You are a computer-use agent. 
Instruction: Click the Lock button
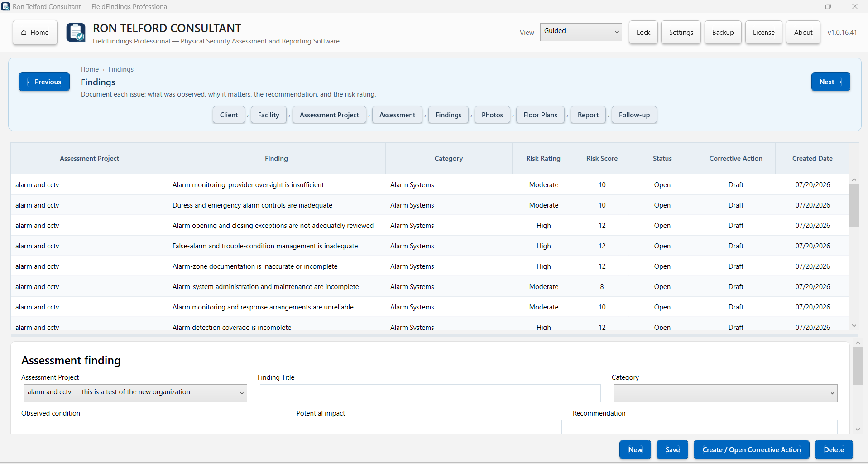[643, 33]
